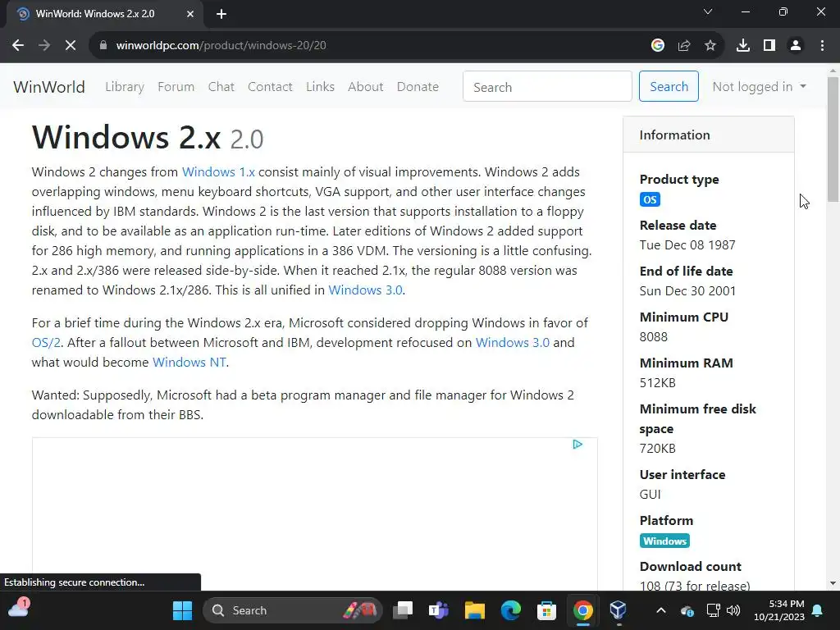
Task: Select the release date 'Tue Dec 08 1987'
Action: [687, 245]
